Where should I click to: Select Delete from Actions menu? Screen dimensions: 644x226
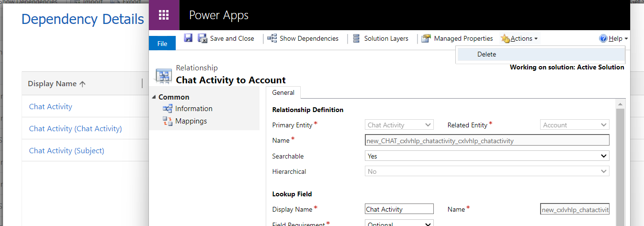pos(541,55)
